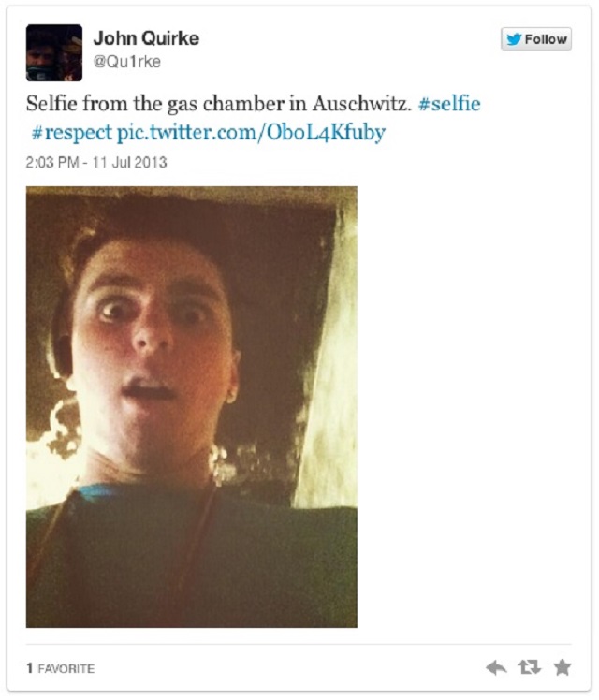Click the number 1 beside FAVORITE
This screenshot has width=599, height=700.
[29, 668]
